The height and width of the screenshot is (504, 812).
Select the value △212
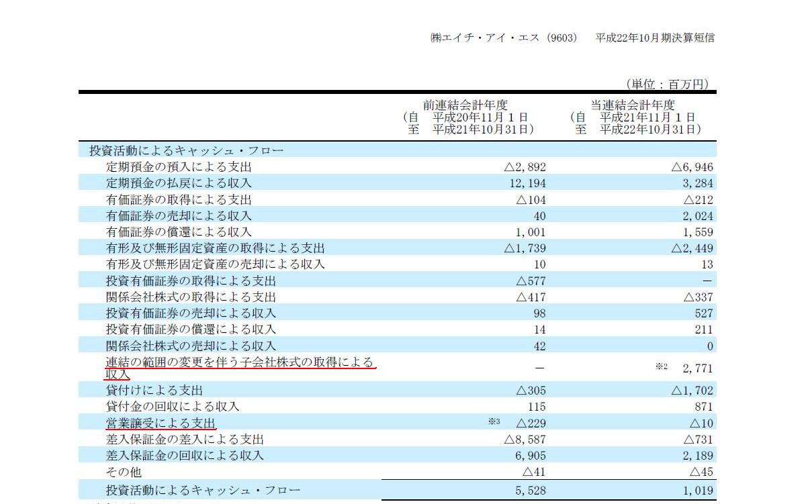tap(698, 200)
